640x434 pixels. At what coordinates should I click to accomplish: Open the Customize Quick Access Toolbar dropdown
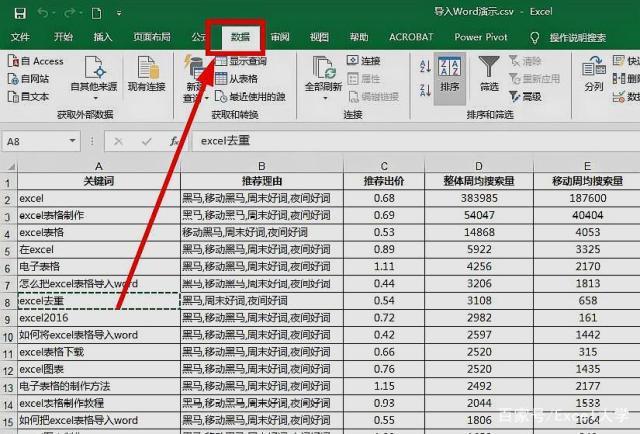[x=119, y=13]
